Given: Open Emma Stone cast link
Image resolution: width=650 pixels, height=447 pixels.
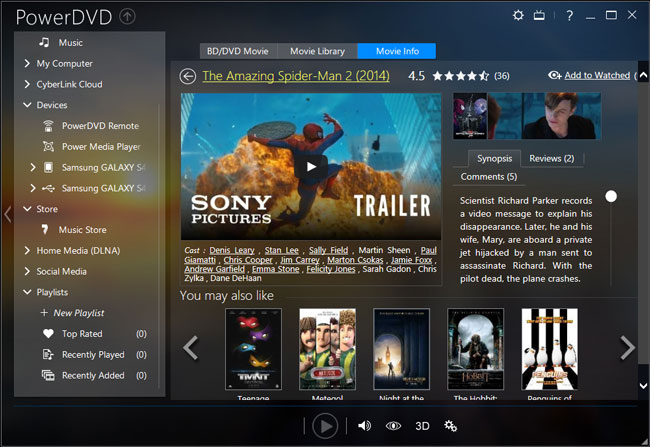Looking at the screenshot, I should 276,269.
